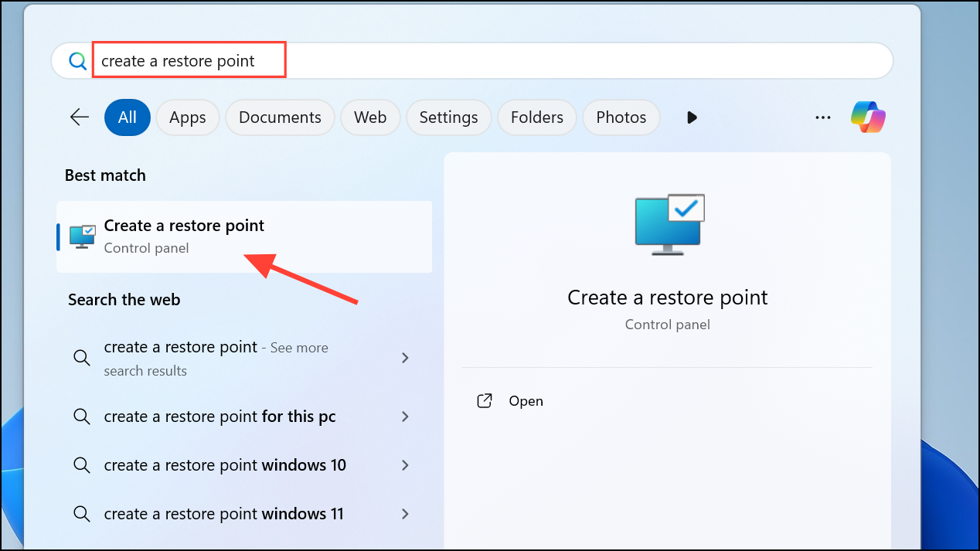Viewport: 980px width, 551px height.
Task: Click the 'Create a restore point' preview title
Action: tap(668, 298)
